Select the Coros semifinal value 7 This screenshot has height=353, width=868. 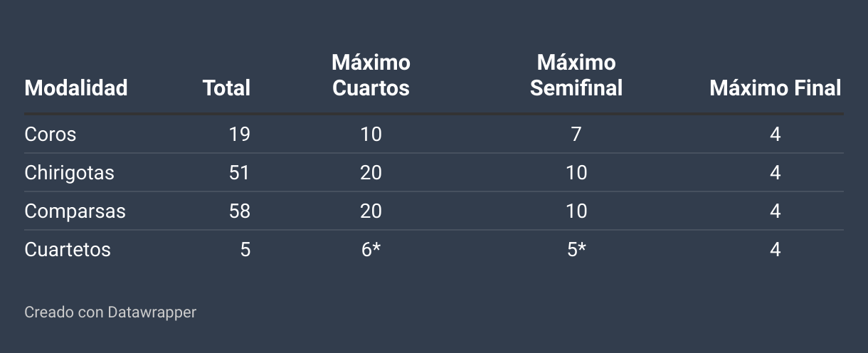pos(576,134)
